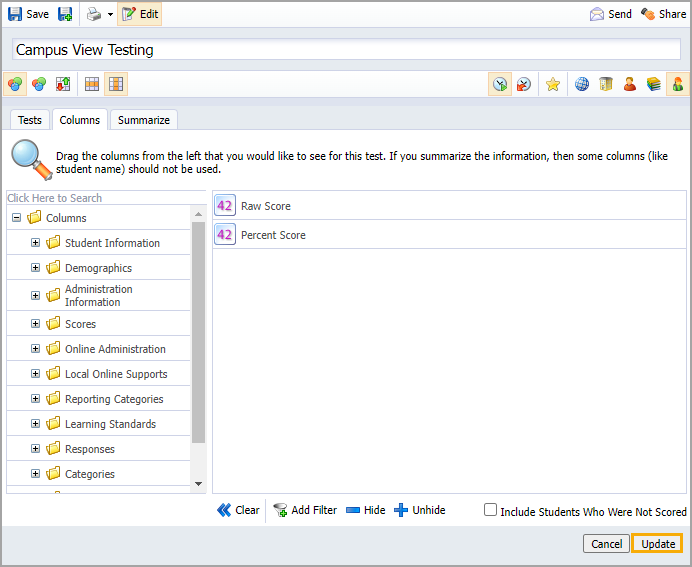Click the stacked books icon
The width and height of the screenshot is (692, 567).
654,84
